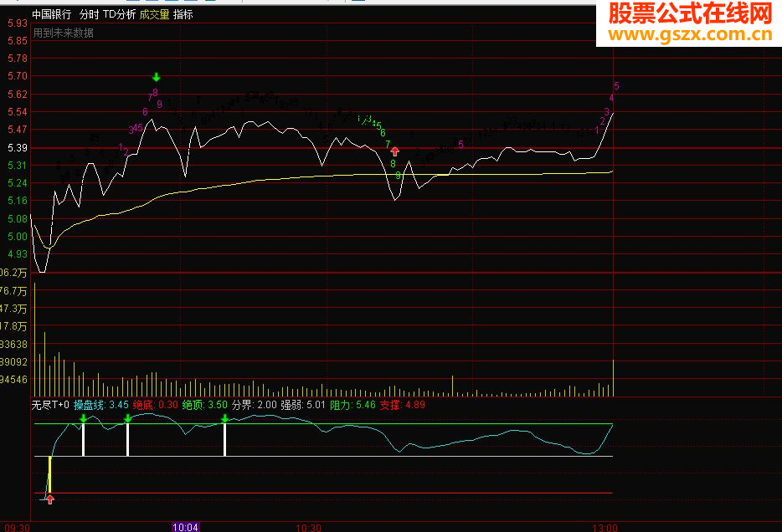Click the 5.70 price axis label

point(18,76)
